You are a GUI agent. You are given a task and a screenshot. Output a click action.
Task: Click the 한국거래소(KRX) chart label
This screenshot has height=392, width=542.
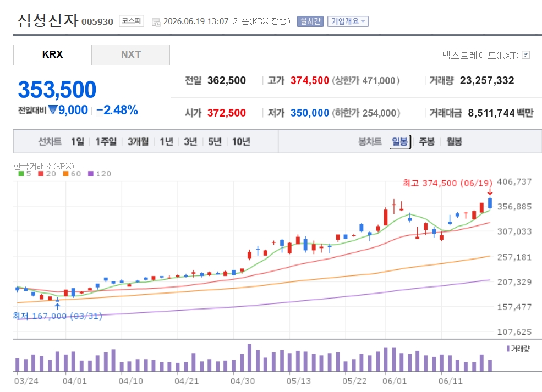tap(43, 166)
